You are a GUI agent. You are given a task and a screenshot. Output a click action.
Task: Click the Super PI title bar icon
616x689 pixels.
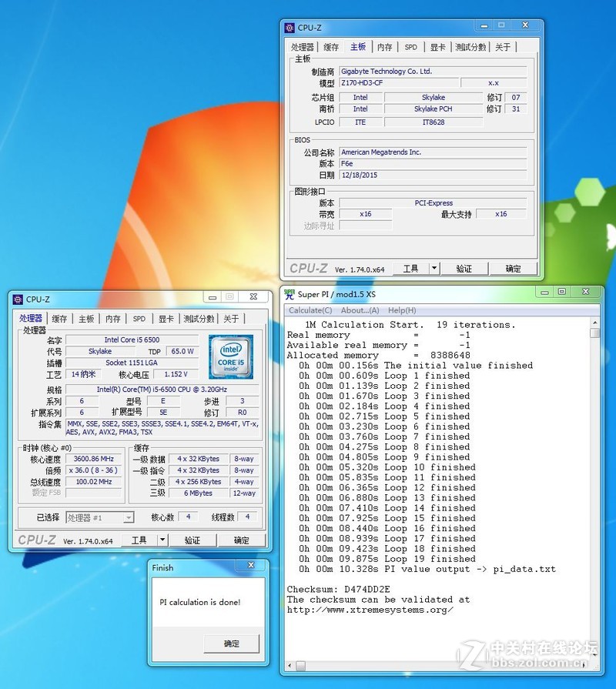[x=290, y=294]
